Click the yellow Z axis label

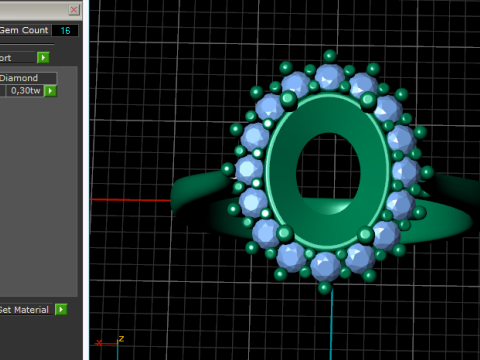[x=121, y=339]
